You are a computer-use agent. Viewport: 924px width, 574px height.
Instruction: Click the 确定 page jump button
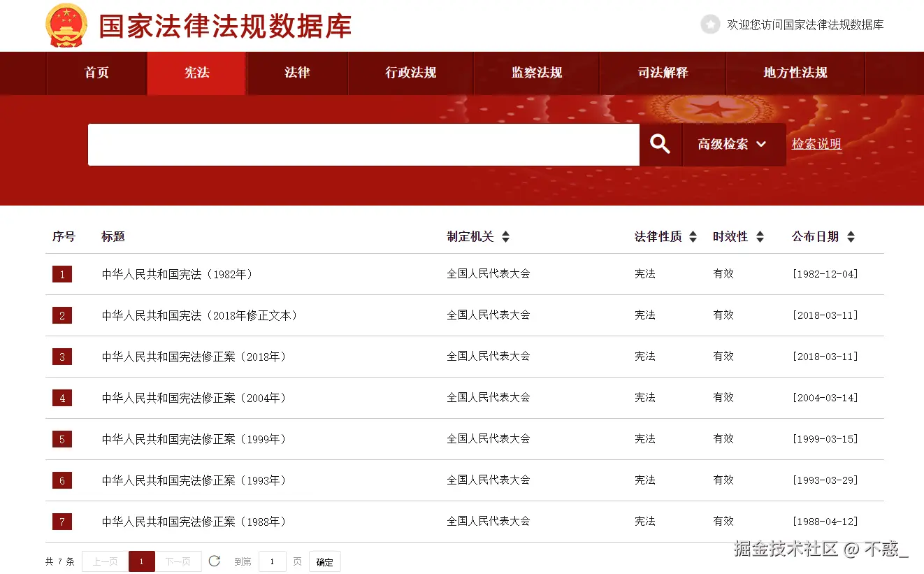pyautogui.click(x=324, y=561)
